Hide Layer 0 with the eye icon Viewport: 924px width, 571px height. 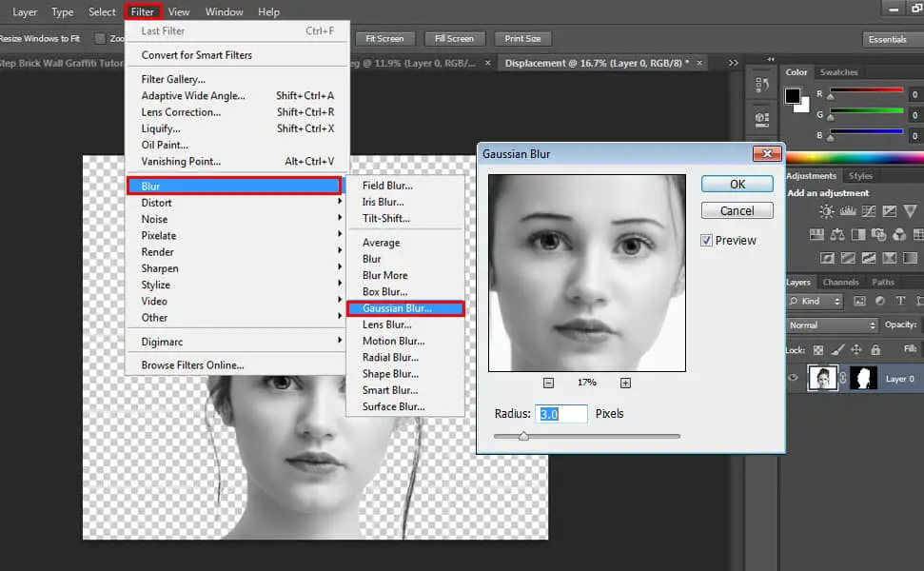coord(794,379)
